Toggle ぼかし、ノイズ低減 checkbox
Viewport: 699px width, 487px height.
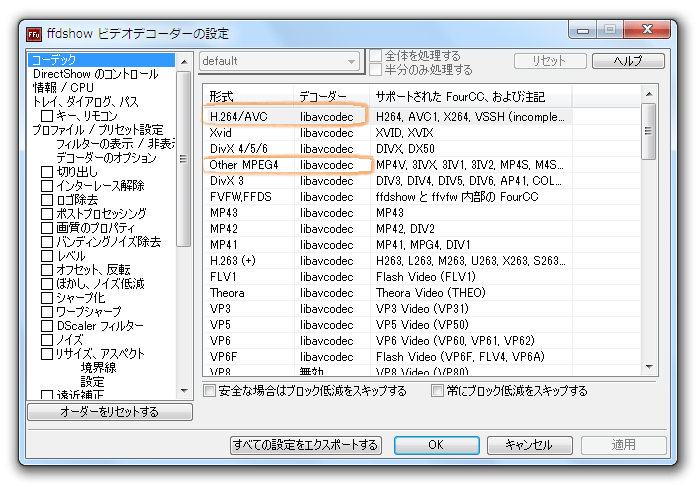tap(47, 284)
